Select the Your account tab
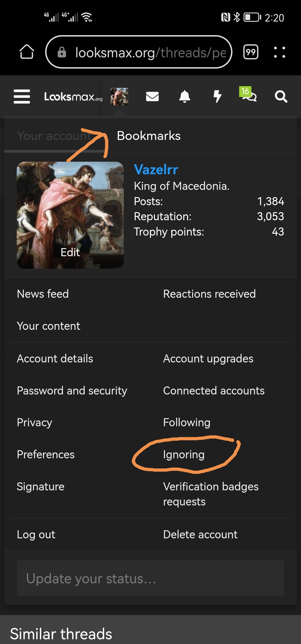 (x=54, y=136)
